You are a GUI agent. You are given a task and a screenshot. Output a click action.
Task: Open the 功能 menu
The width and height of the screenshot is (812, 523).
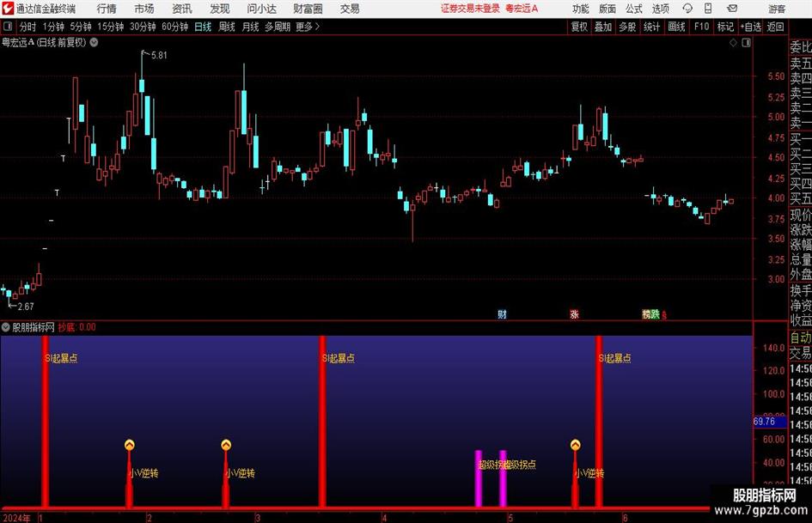click(x=581, y=9)
